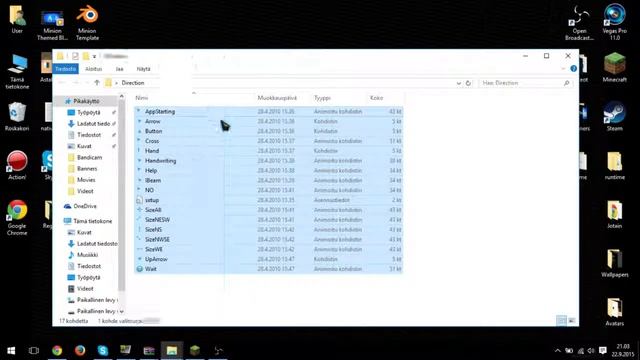Open the action center notifications icon

tap(602, 351)
